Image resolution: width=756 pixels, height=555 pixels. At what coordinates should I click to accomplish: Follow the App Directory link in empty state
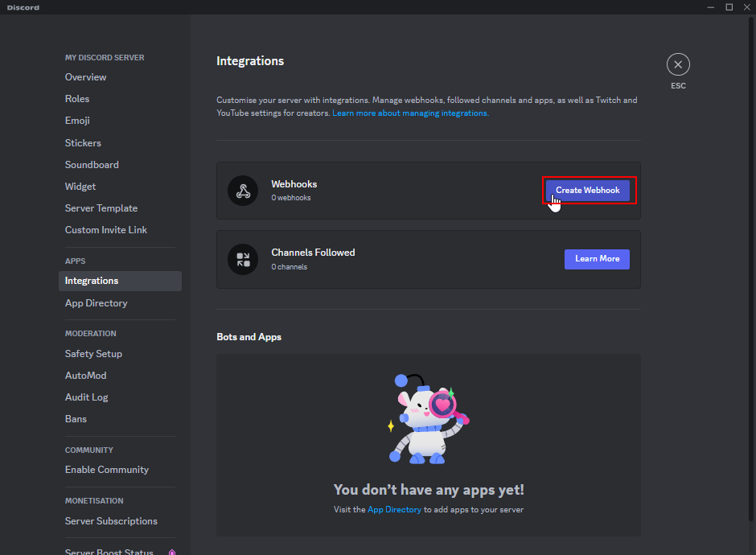394,510
